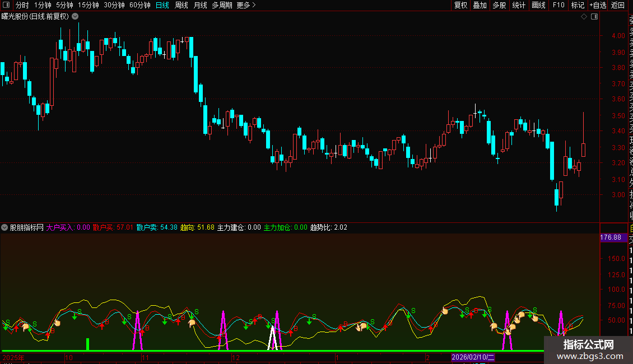The width and height of the screenshot is (633, 364).
Task: Open the 画线 drawing tools
Action: click(x=538, y=5)
